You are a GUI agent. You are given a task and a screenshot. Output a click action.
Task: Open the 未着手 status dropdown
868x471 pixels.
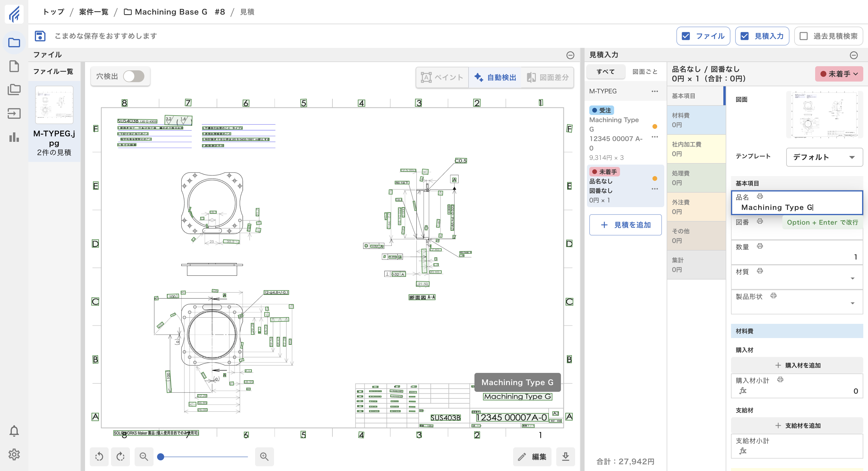tap(839, 74)
